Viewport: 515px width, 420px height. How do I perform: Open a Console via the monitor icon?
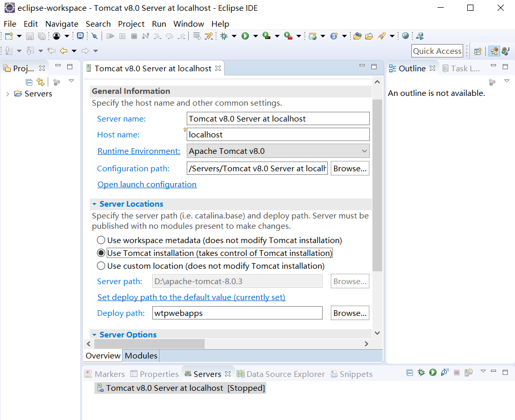pyautogui.click(x=80, y=36)
